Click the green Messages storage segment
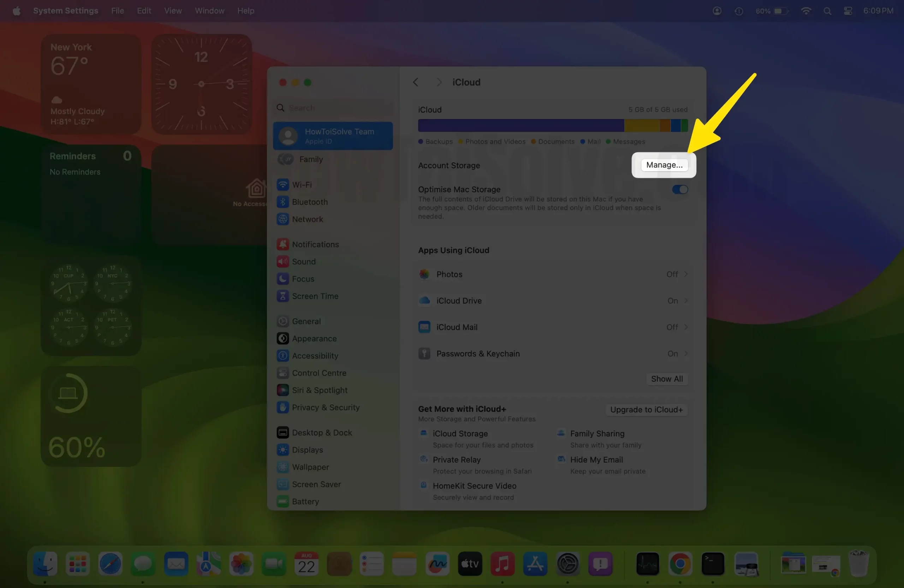The image size is (904, 588). tap(684, 125)
